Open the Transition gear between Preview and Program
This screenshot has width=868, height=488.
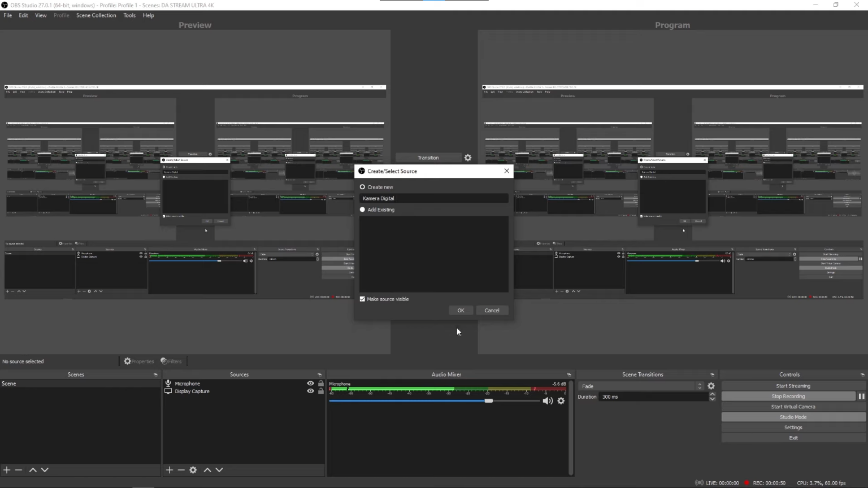(468, 158)
